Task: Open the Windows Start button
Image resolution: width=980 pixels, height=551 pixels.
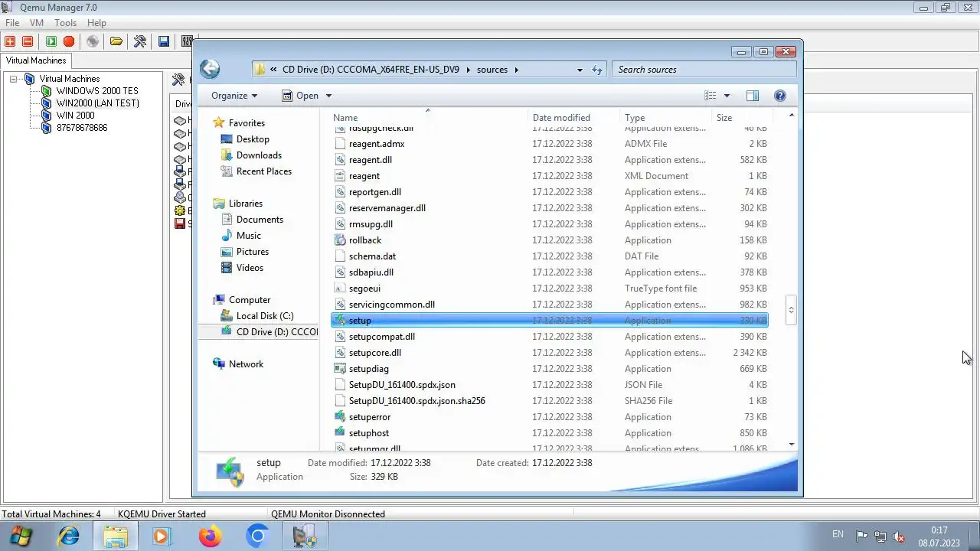Action: pyautogui.click(x=21, y=536)
